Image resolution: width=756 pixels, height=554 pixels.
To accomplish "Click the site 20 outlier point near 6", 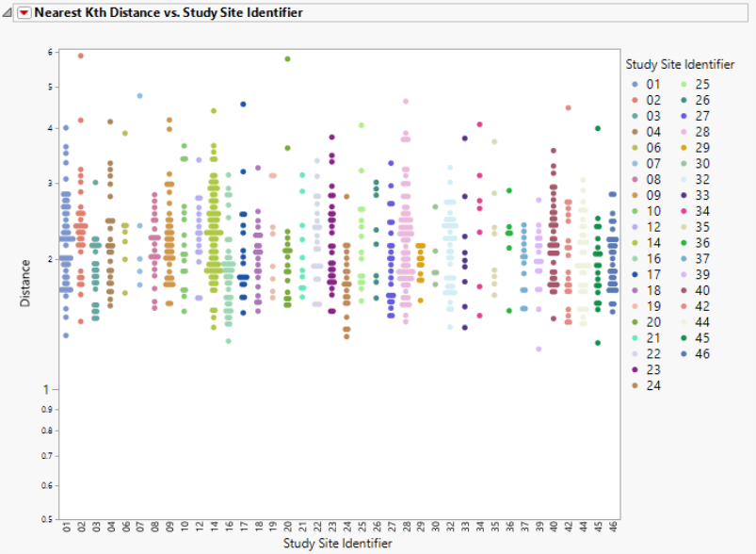I will 288,58.
